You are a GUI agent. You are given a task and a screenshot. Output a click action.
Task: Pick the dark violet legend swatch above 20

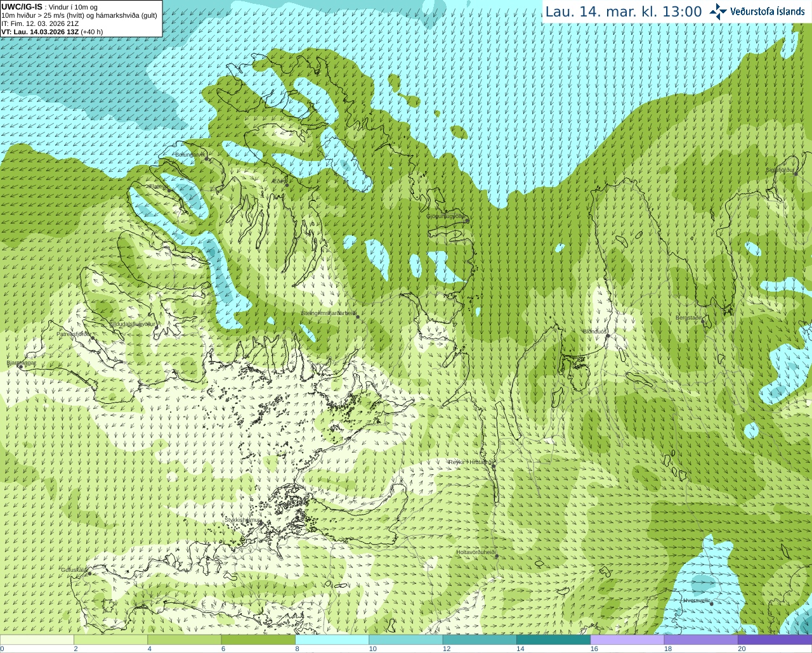coord(775,640)
